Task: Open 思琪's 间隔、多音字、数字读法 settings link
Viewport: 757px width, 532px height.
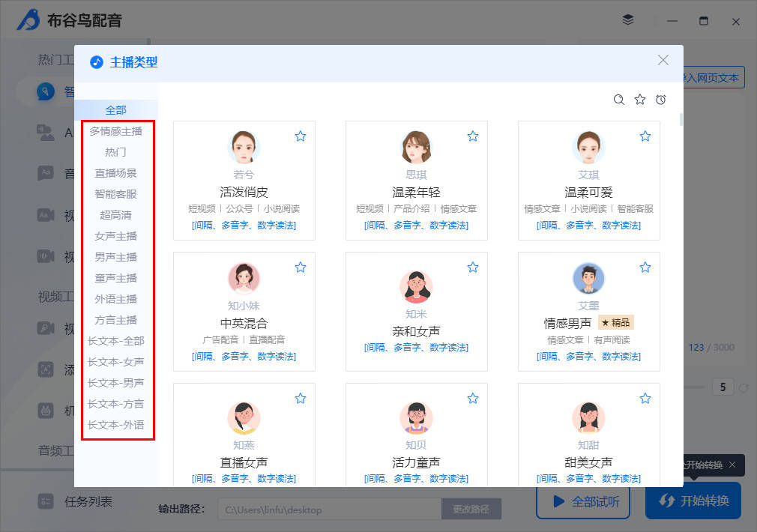Action: [416, 224]
